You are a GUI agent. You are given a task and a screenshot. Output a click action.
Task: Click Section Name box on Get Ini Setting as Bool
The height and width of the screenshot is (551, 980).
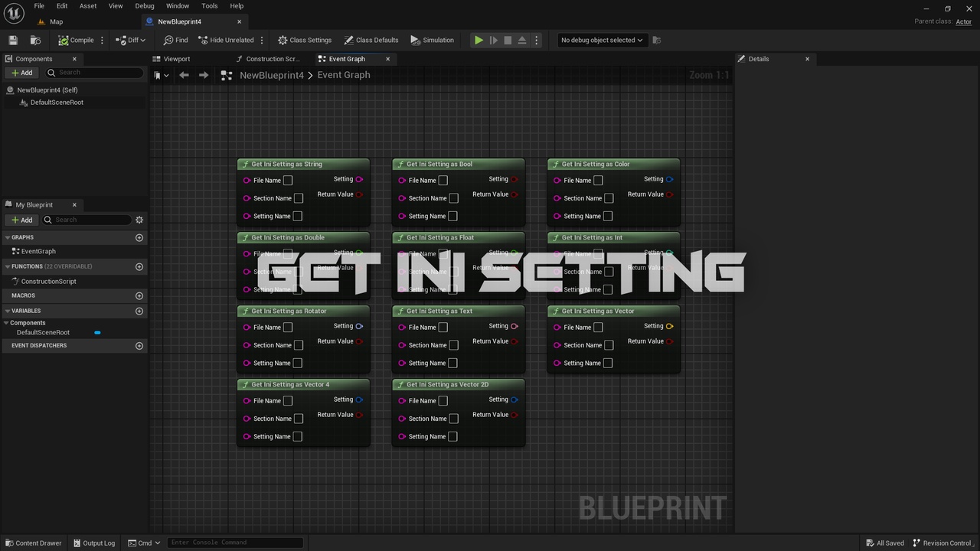453,198
